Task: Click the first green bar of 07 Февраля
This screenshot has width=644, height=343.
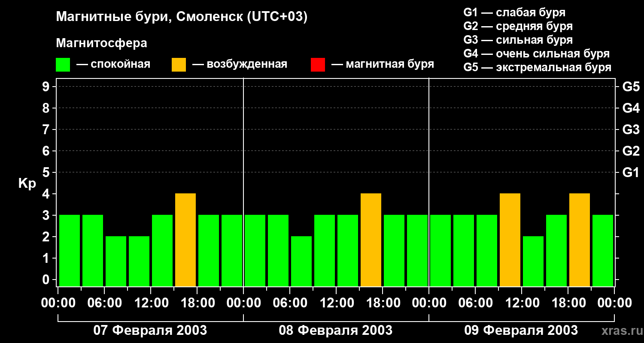Action: 70,250
